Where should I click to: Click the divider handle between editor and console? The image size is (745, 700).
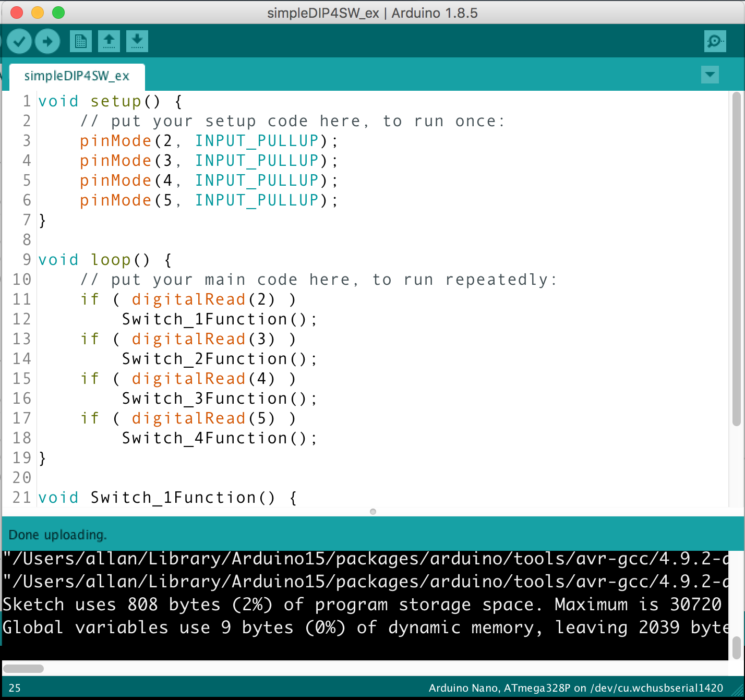(372, 512)
